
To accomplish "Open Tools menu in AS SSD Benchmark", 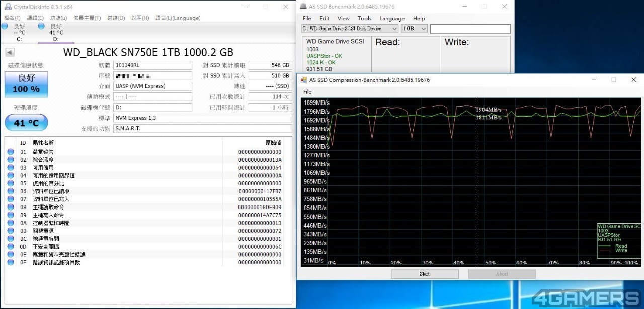I will pos(365,18).
